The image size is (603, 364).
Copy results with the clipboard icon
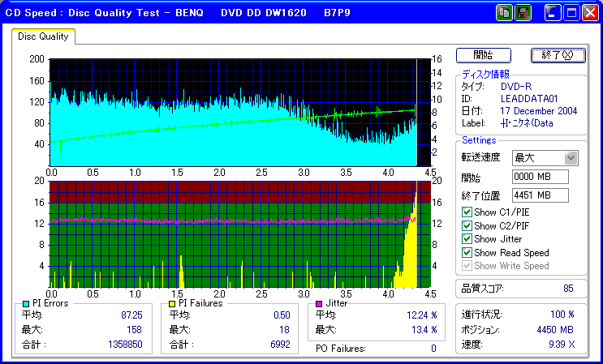click(504, 13)
